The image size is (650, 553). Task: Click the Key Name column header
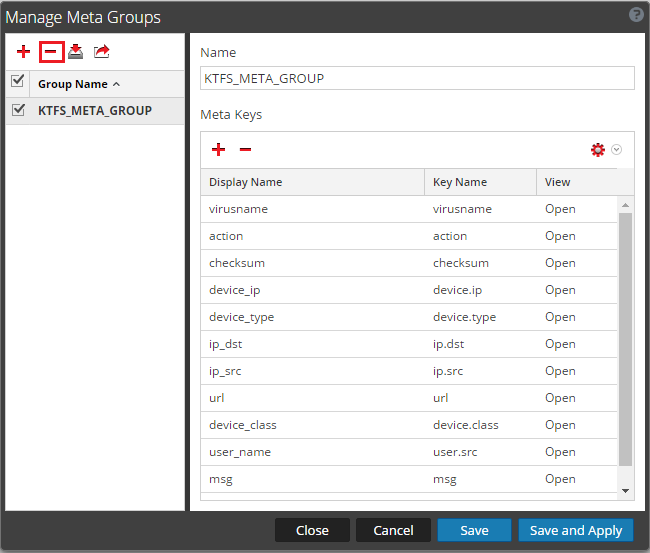[460, 182]
